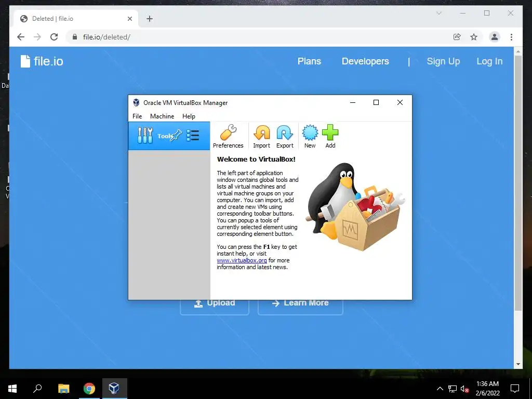Viewport: 532px width, 399px height.
Task: Open the clock showing 1:36 AM
Action: [487, 389]
